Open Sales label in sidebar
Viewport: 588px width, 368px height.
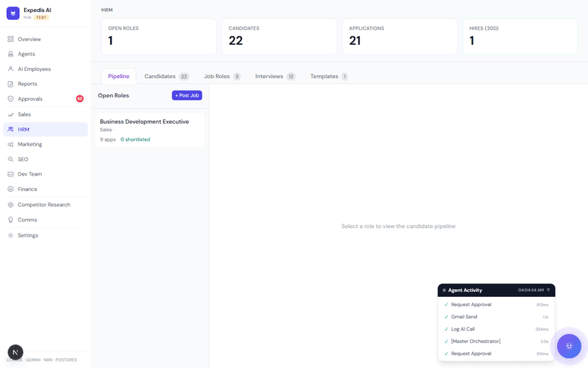[x=24, y=114]
